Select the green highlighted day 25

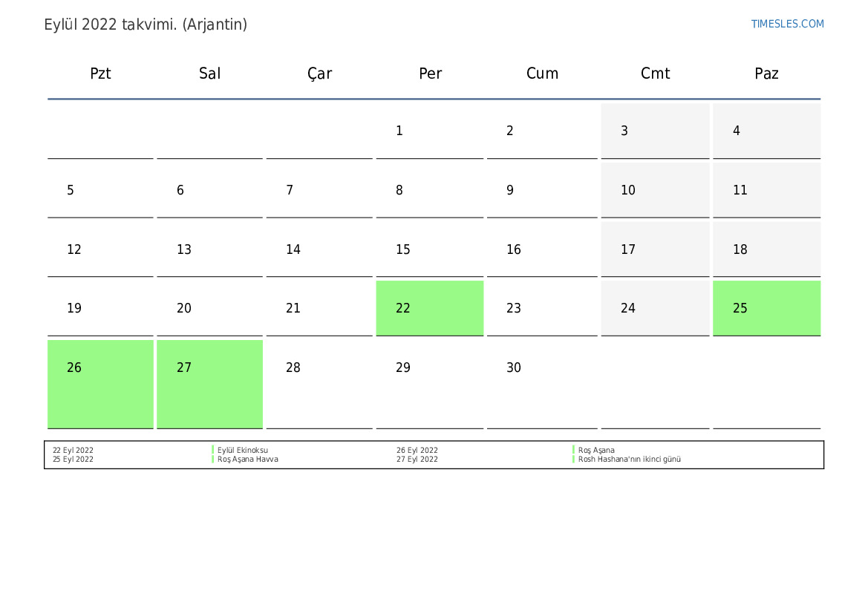tap(767, 308)
